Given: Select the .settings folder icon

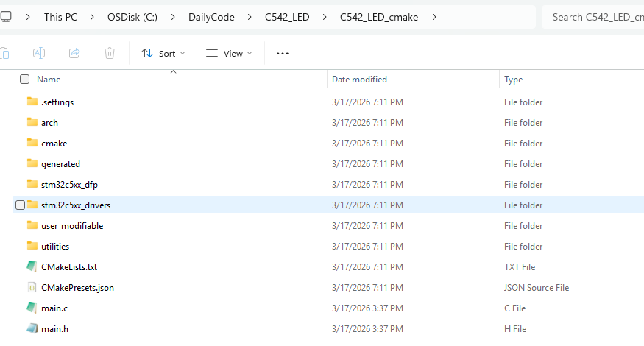Looking at the screenshot, I should (32, 102).
